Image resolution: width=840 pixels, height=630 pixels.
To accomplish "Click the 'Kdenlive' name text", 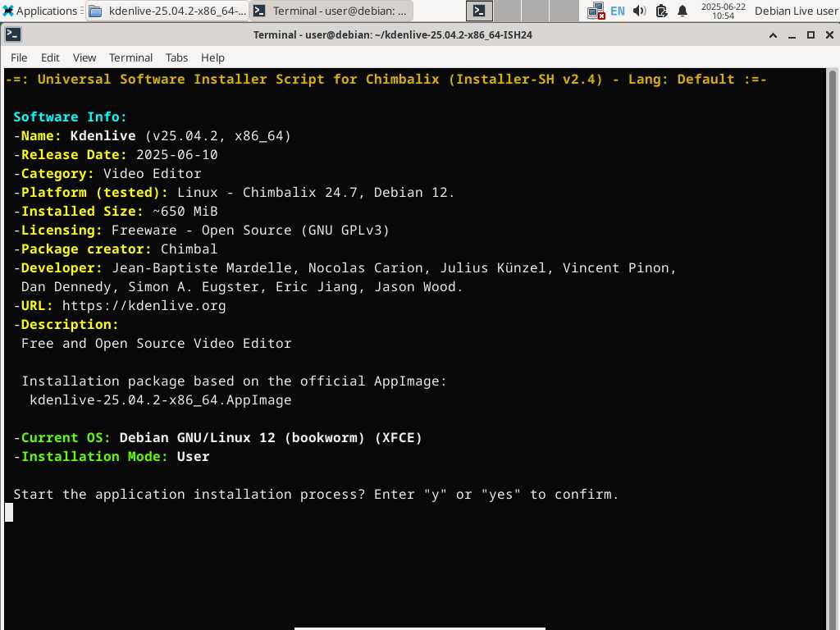I will pos(103,135).
